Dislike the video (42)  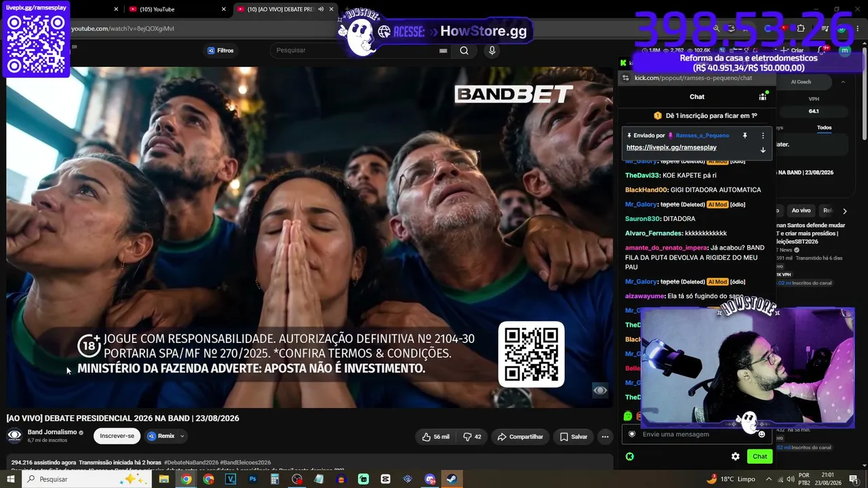472,437
